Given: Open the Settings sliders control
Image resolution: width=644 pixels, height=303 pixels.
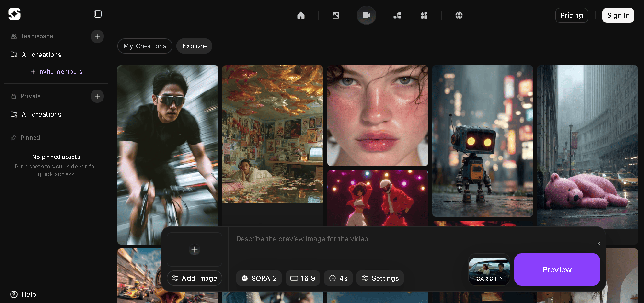Looking at the screenshot, I should (380, 278).
